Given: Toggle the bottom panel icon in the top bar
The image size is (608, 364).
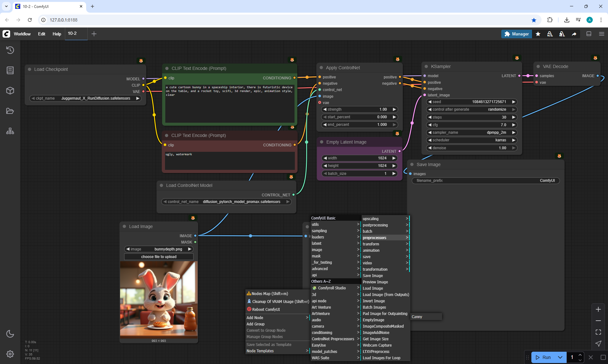Looking at the screenshot, I should click(589, 34).
